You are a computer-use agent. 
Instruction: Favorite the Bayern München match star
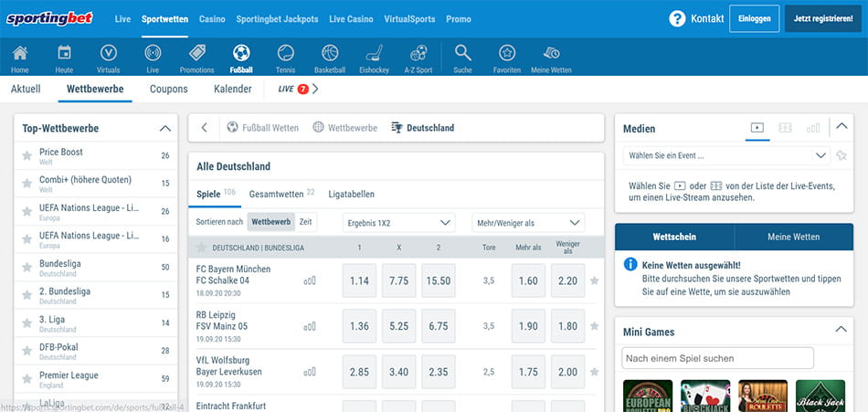[595, 280]
